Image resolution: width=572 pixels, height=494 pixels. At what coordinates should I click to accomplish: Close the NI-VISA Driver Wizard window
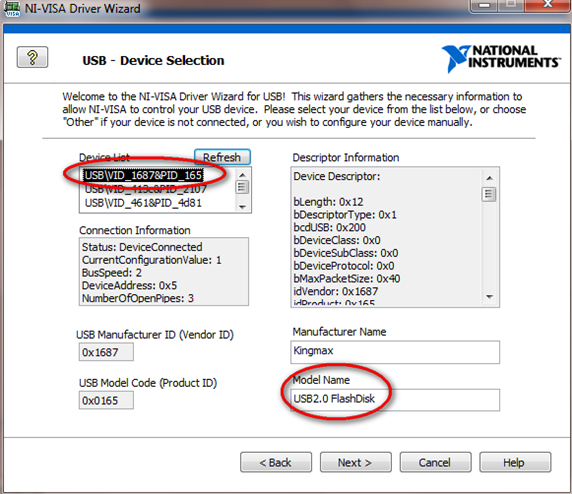tap(548, 5)
